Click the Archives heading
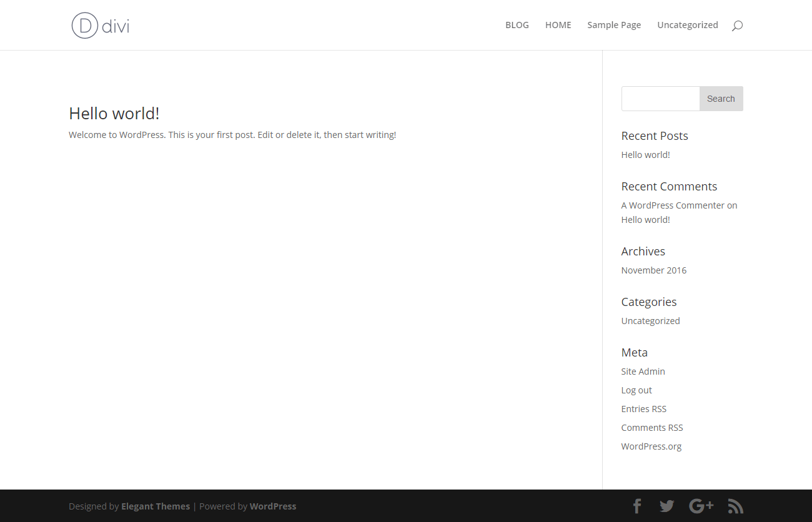Viewport: 812px width, 522px height. pyautogui.click(x=643, y=252)
